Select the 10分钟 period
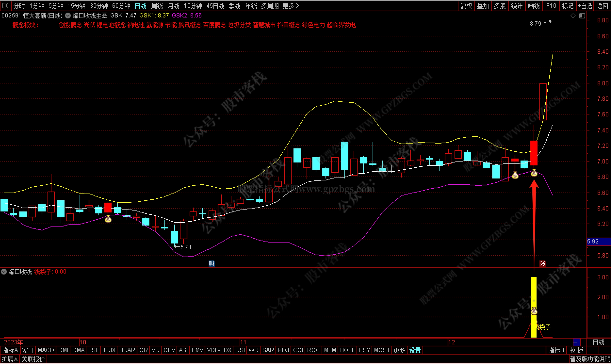The width and height of the screenshot is (611, 364). point(193,6)
